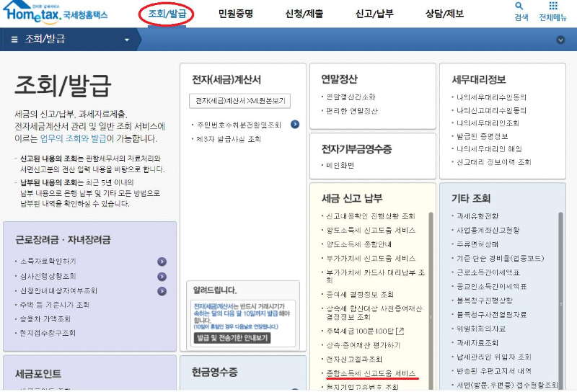577x392 pixels.
Task: Open 불복청구사전열람자료 link
Action: [492, 314]
